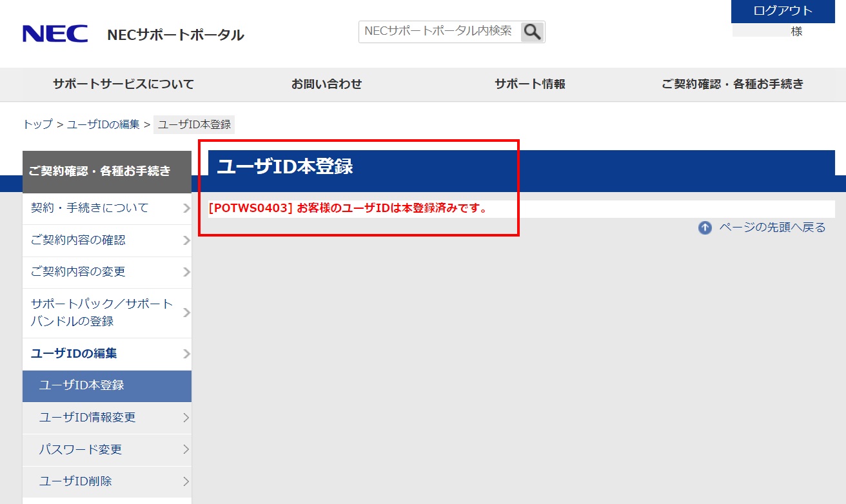Viewport: 846px width, 504px height.
Task: Expand the ご契約内容の確認 sidebar item
Action: pyautogui.click(x=106, y=240)
